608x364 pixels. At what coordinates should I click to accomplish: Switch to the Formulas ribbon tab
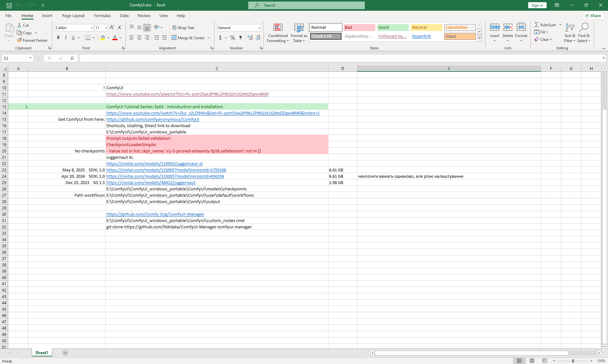[102, 15]
